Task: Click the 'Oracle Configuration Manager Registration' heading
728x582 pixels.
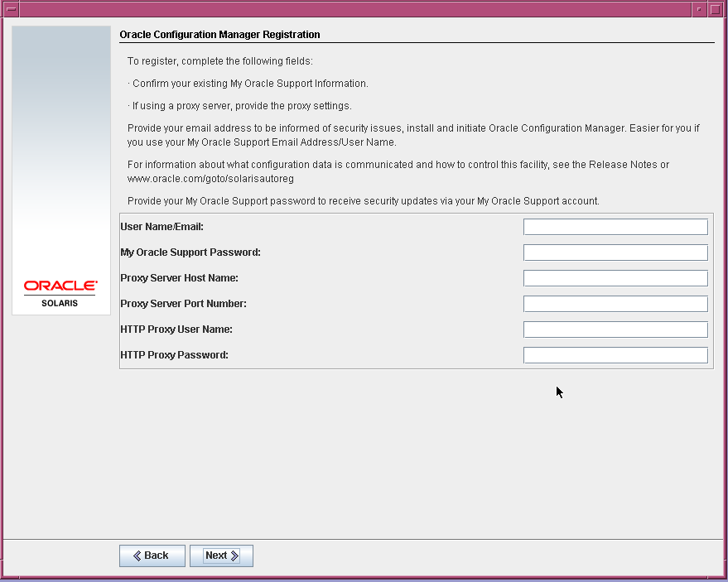Action: coord(219,34)
